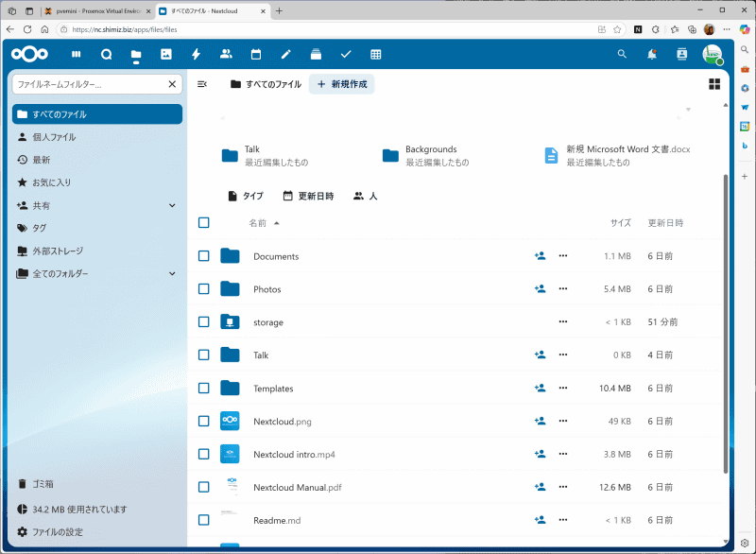The height and width of the screenshot is (554, 756).
Task: Open unified search (magnifier icon)
Action: [x=622, y=54]
